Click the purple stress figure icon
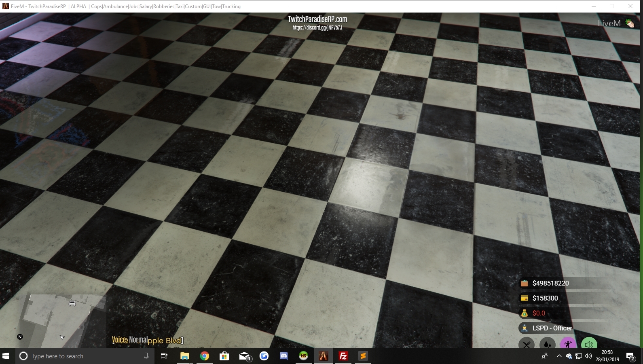Screen dimensions: 643x364 point(568,344)
